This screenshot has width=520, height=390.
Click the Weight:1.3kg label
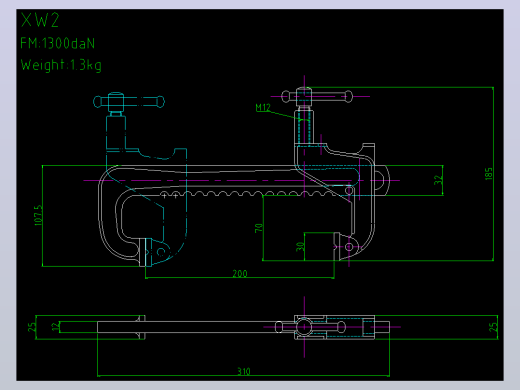click(61, 65)
